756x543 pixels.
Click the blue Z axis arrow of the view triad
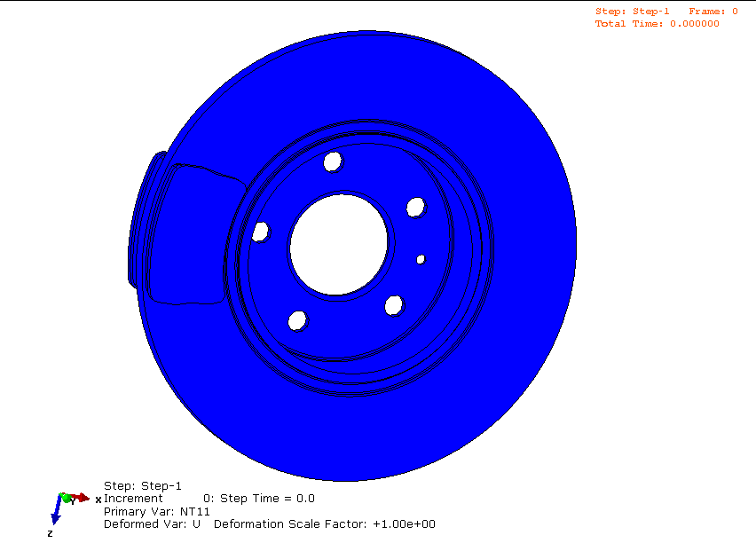(x=57, y=510)
